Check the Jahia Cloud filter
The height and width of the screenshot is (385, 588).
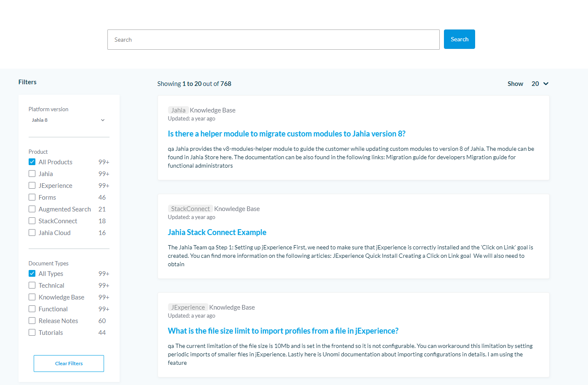(32, 233)
